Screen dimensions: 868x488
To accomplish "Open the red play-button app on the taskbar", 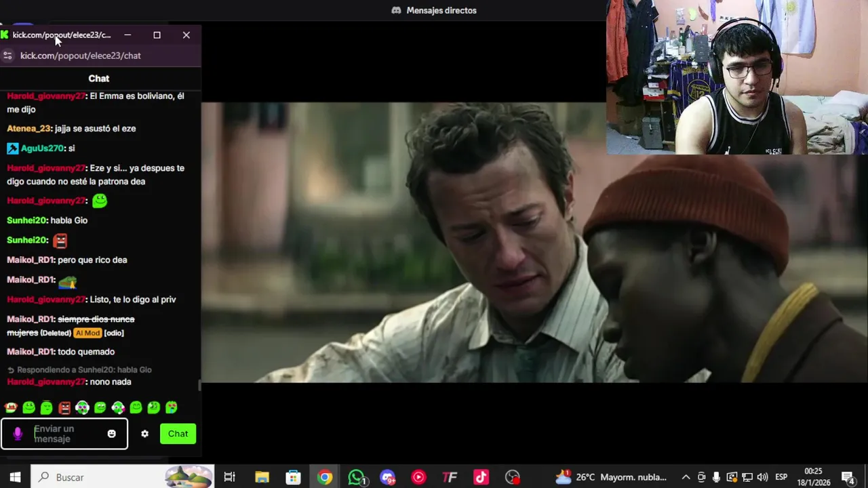I will 418,477.
